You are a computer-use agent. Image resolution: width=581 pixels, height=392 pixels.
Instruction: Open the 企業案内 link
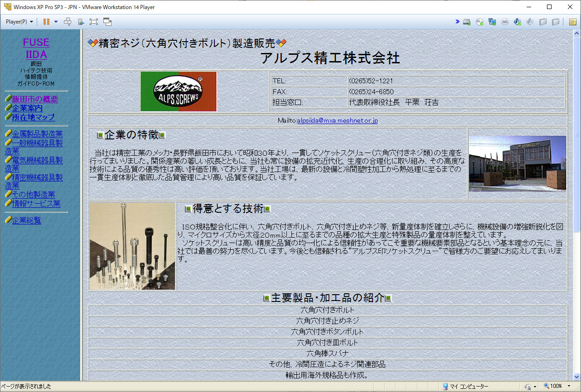27,108
